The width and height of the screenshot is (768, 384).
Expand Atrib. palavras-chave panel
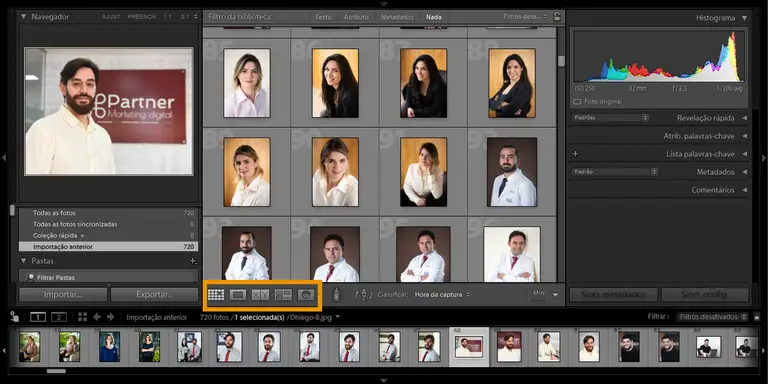tap(744, 136)
